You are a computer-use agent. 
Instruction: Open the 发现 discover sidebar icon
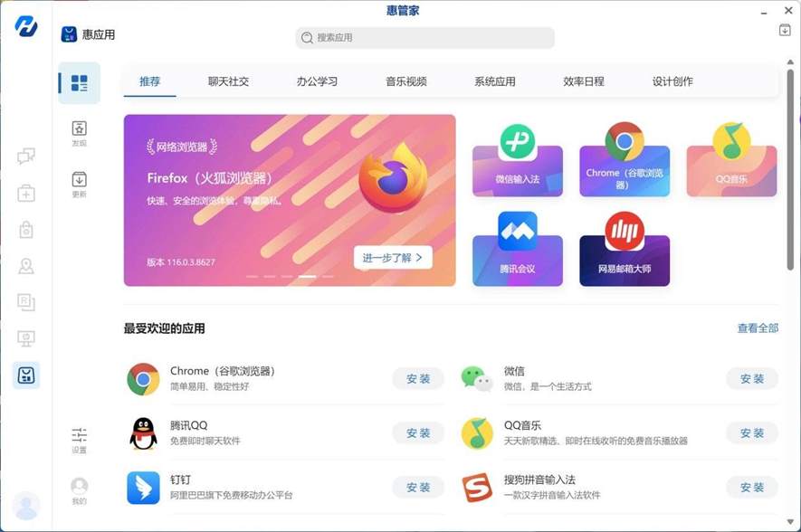coord(79,133)
